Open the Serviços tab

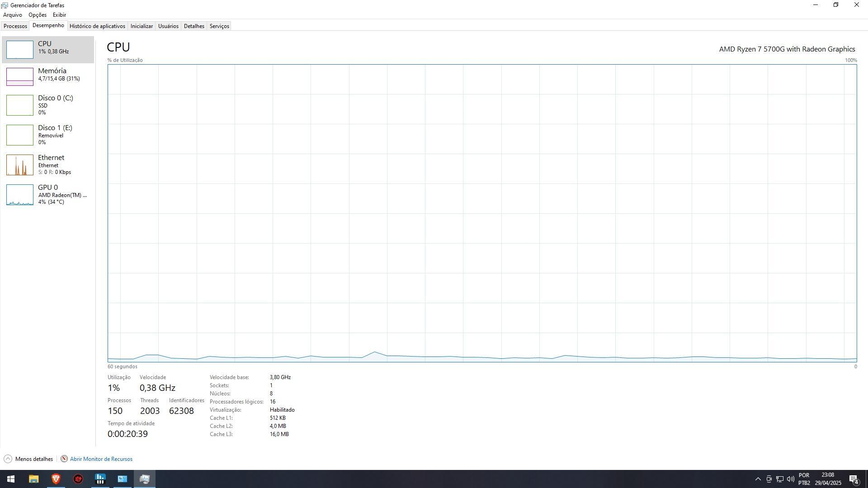(x=219, y=26)
